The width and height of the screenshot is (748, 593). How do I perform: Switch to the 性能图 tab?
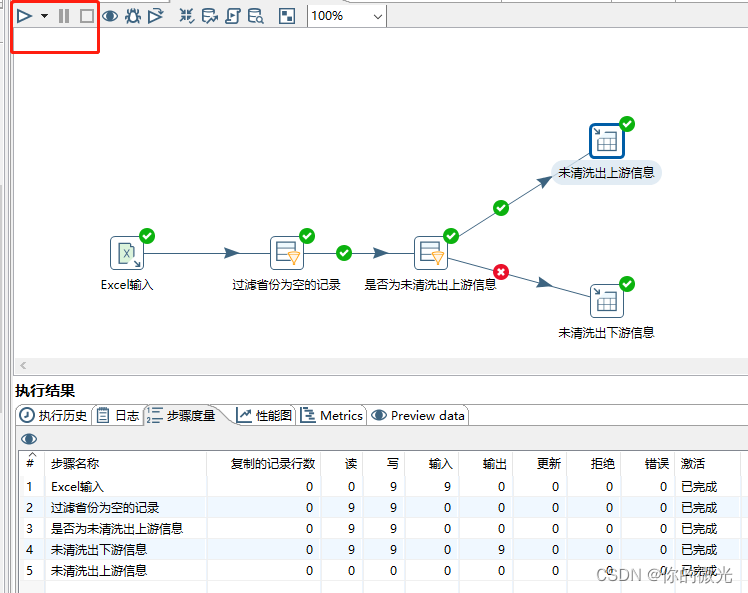coord(265,416)
